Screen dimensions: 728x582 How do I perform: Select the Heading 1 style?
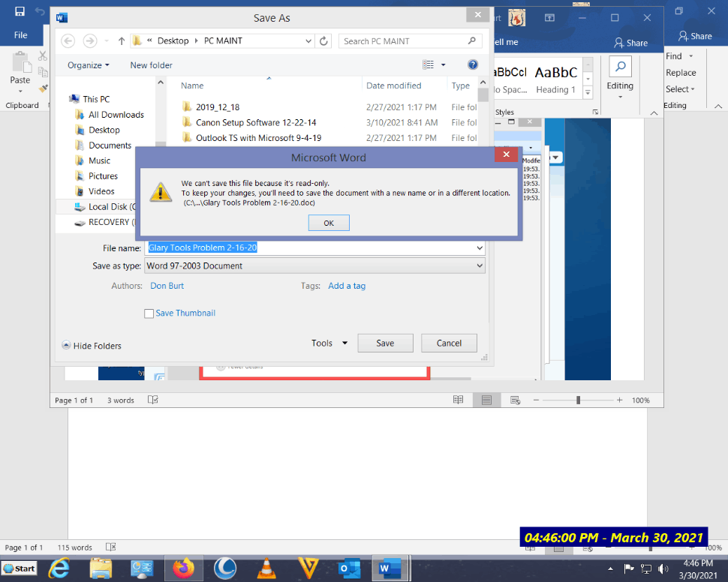[x=555, y=79]
